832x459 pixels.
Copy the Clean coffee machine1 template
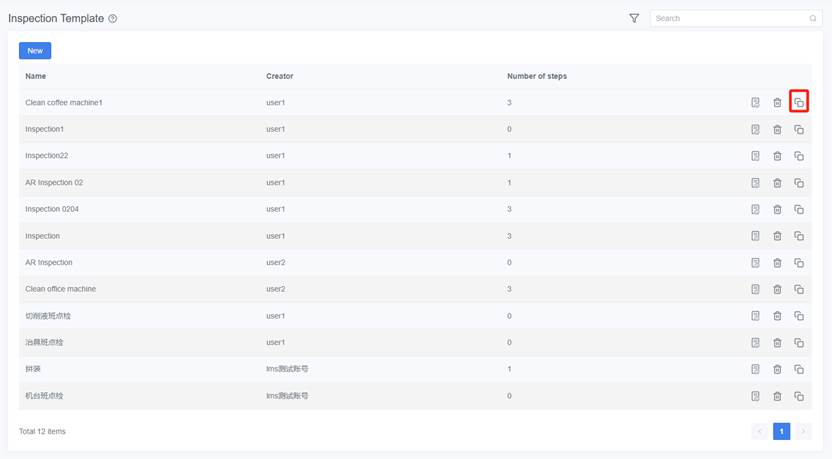tap(798, 102)
